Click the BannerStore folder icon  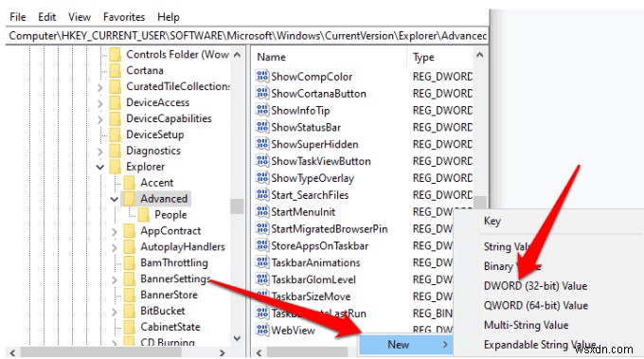click(x=130, y=295)
